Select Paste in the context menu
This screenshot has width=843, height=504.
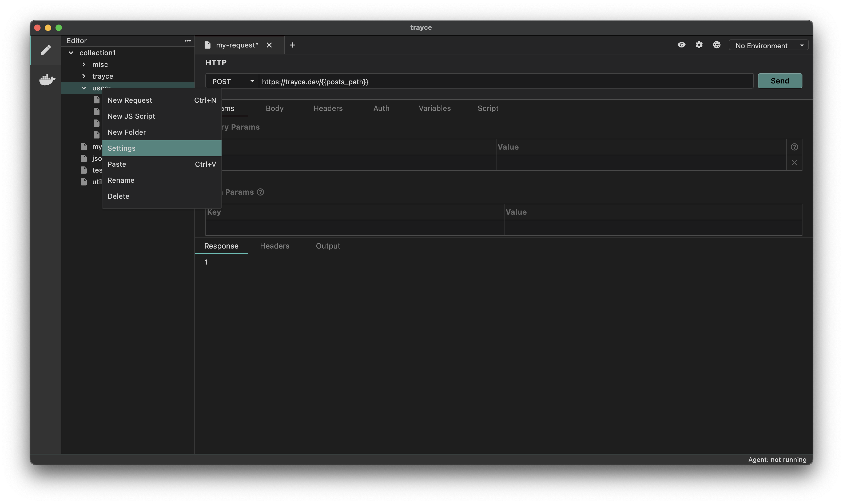[162, 164]
